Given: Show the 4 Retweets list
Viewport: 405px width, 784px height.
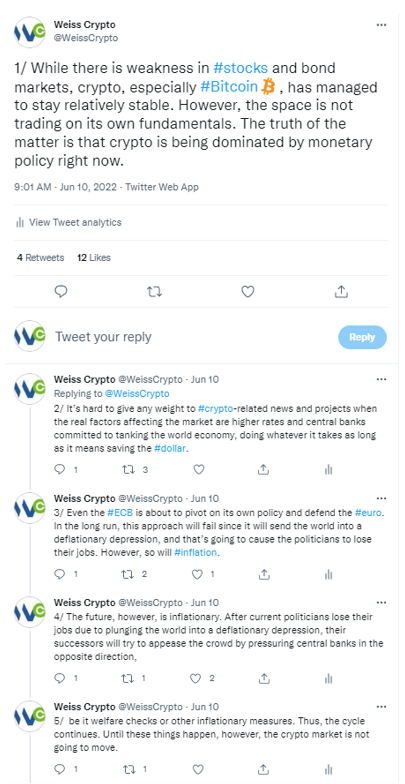Looking at the screenshot, I should [x=40, y=258].
